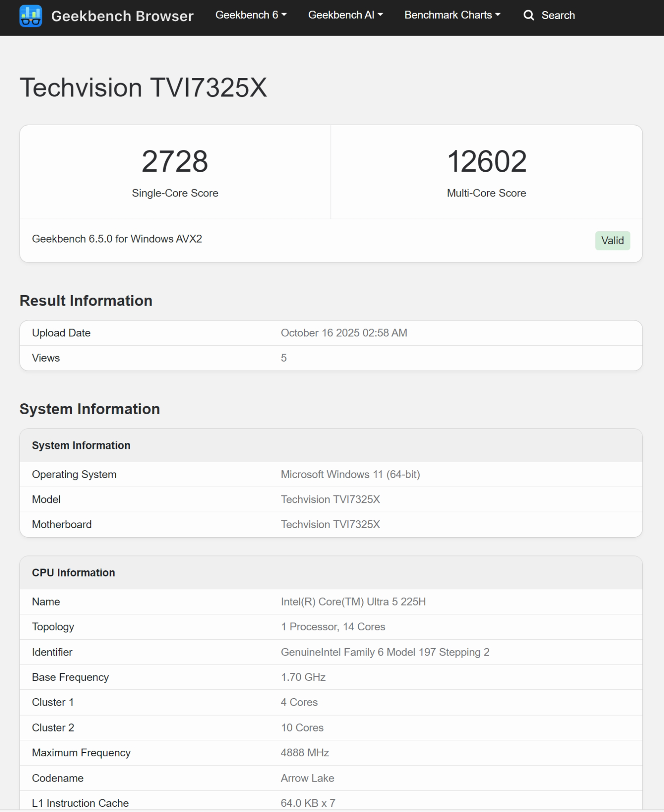Screen dimensions: 664x812
Task: Click the green Valid badge
Action: point(612,240)
